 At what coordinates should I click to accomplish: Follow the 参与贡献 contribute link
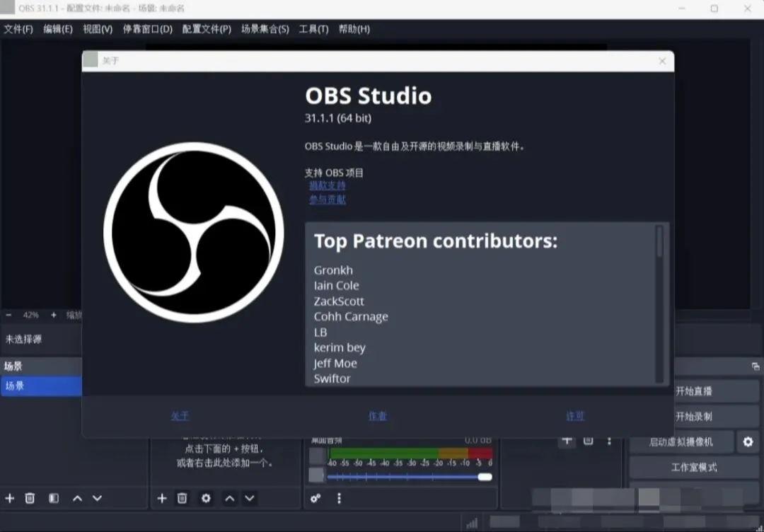[328, 199]
